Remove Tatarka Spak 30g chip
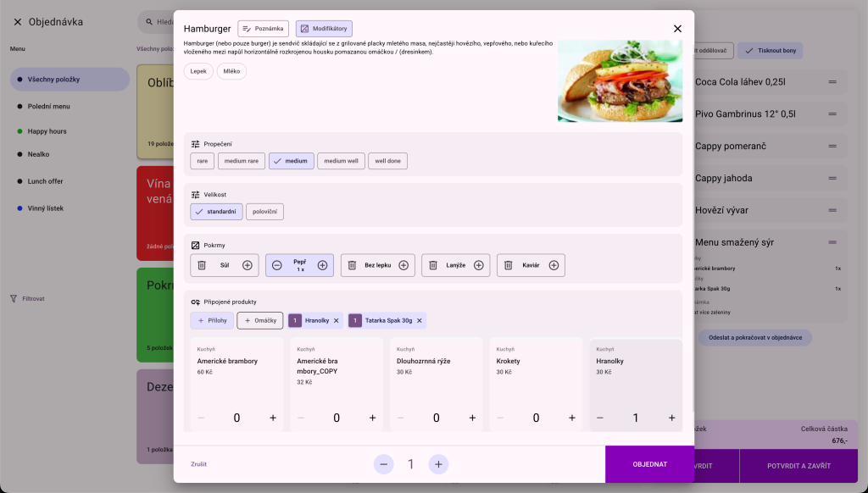This screenshot has width=868, height=493. click(419, 321)
